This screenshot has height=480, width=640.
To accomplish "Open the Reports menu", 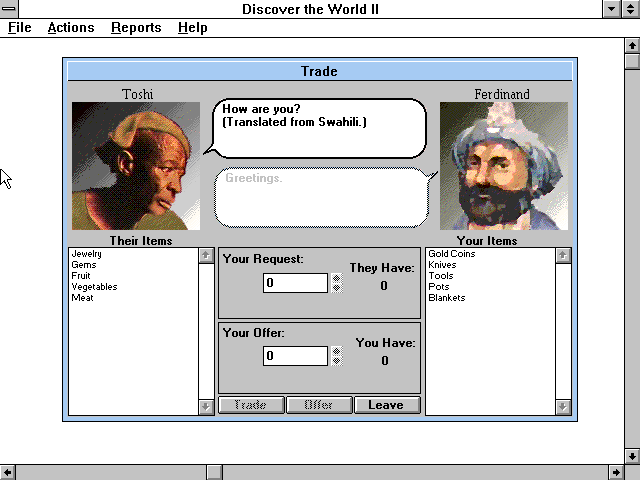I will tap(136, 28).
